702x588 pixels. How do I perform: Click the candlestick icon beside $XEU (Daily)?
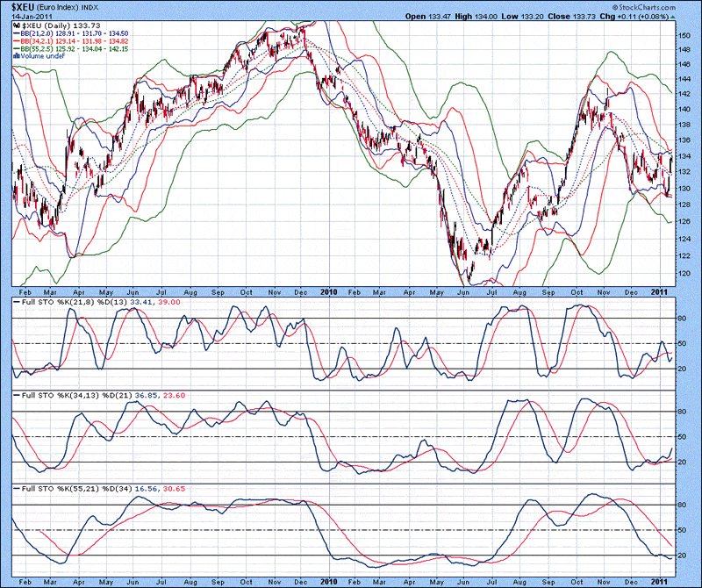[15, 27]
